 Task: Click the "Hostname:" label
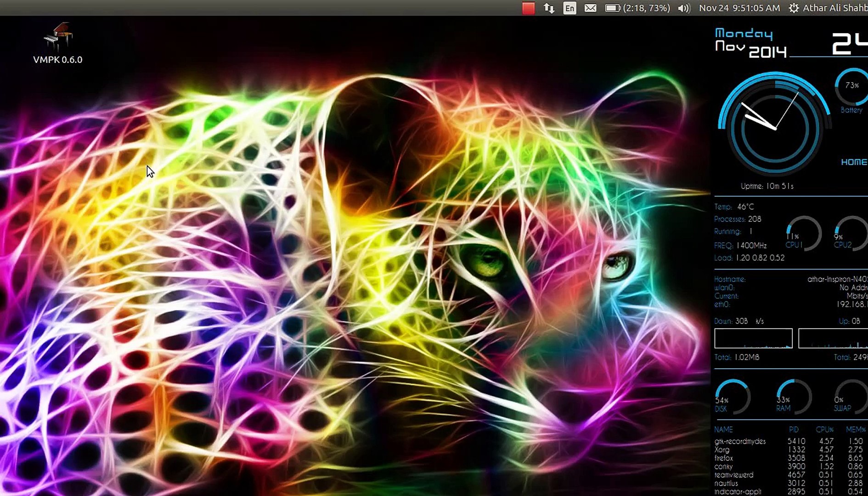tap(730, 279)
